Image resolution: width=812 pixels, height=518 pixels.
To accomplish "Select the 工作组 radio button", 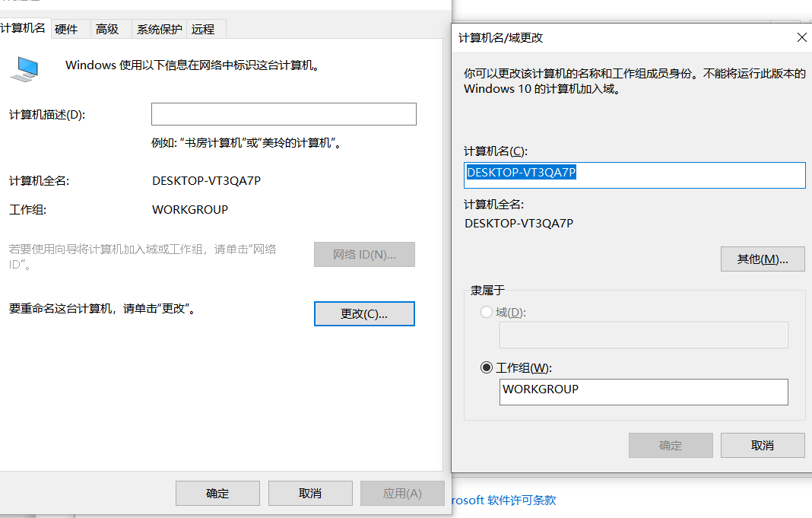I will click(487, 367).
